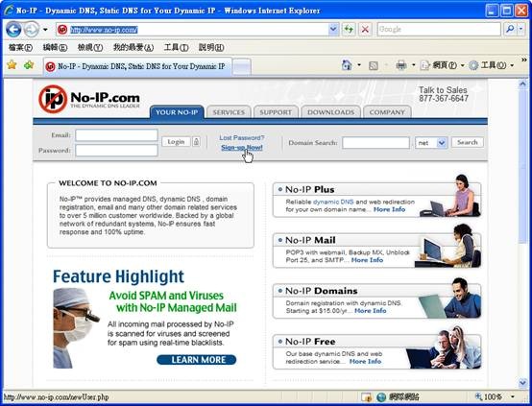Open the 我的最愛(A) menu
Image resolution: width=532 pixels, height=406 pixels.
tap(133, 47)
